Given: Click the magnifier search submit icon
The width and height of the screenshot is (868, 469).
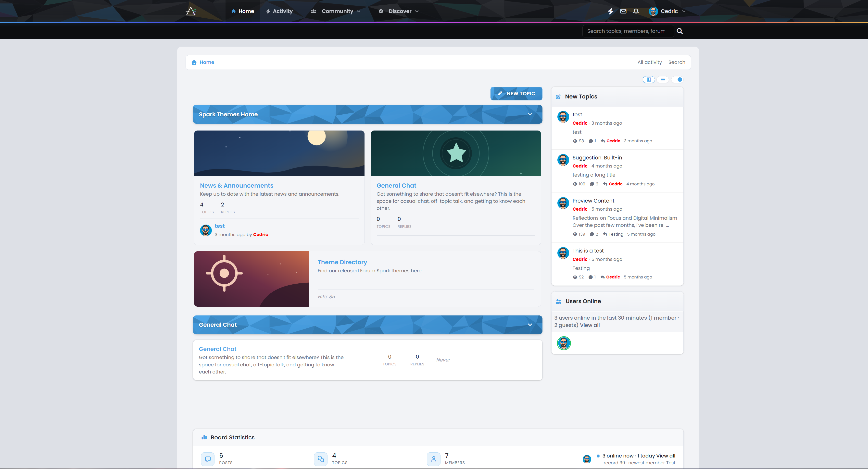Looking at the screenshot, I should [x=680, y=31].
